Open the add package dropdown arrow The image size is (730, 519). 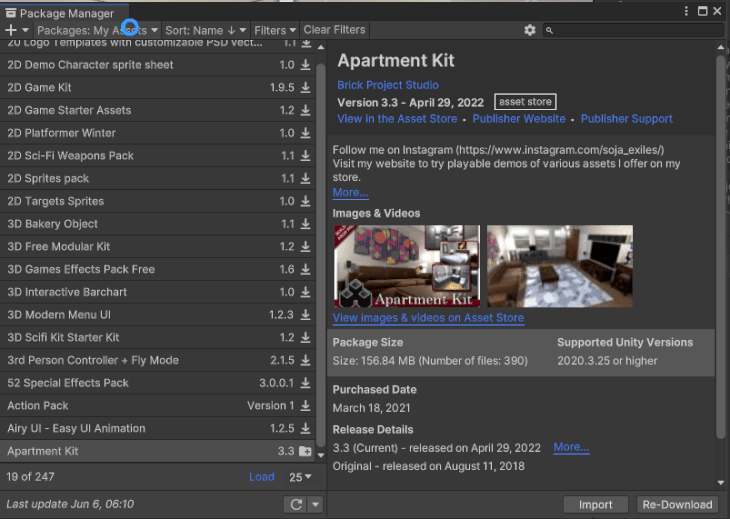(26, 30)
